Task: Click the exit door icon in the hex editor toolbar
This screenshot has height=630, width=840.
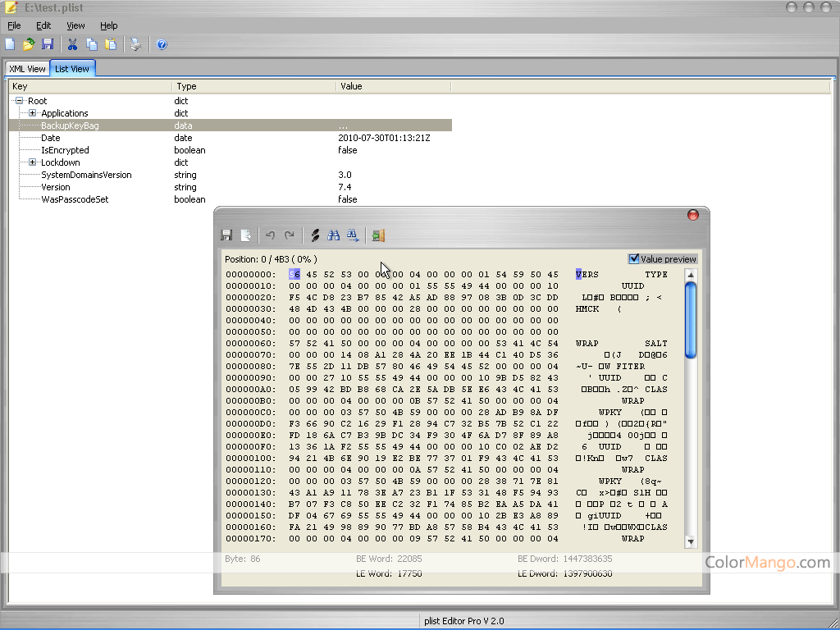Action: pos(378,235)
